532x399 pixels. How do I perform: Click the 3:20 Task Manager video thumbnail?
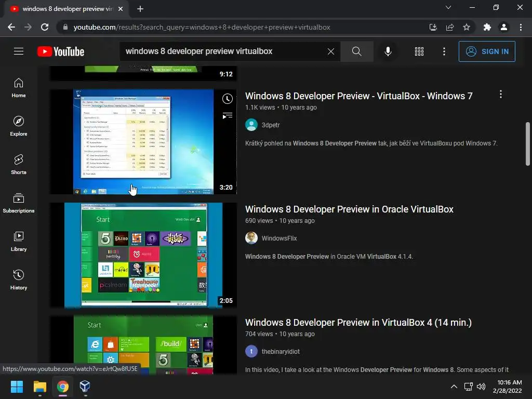143,142
